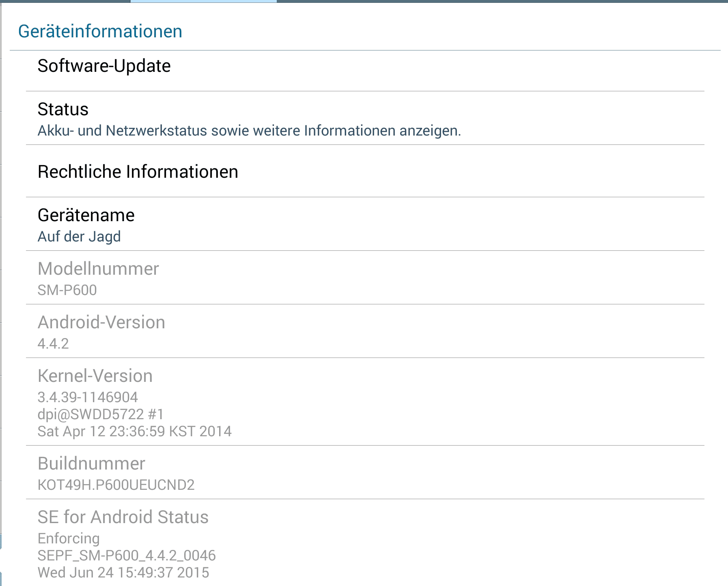728x586 pixels.
Task: Tap the Kernel-Version entry
Action: point(365,402)
